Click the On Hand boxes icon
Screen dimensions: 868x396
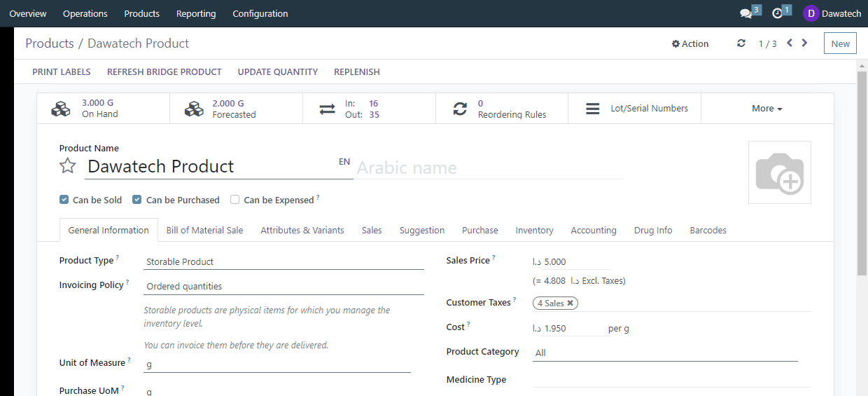(61, 109)
